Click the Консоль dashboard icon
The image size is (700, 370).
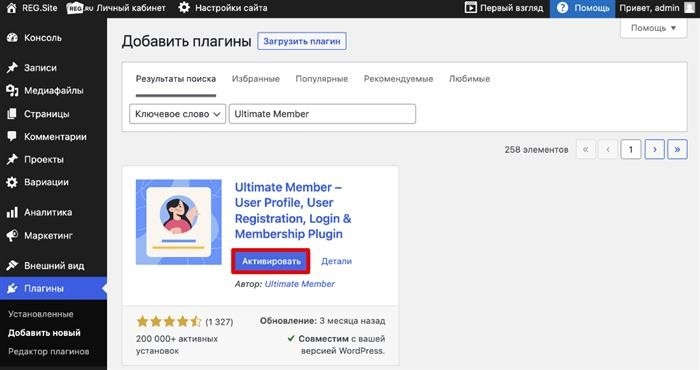click(12, 38)
